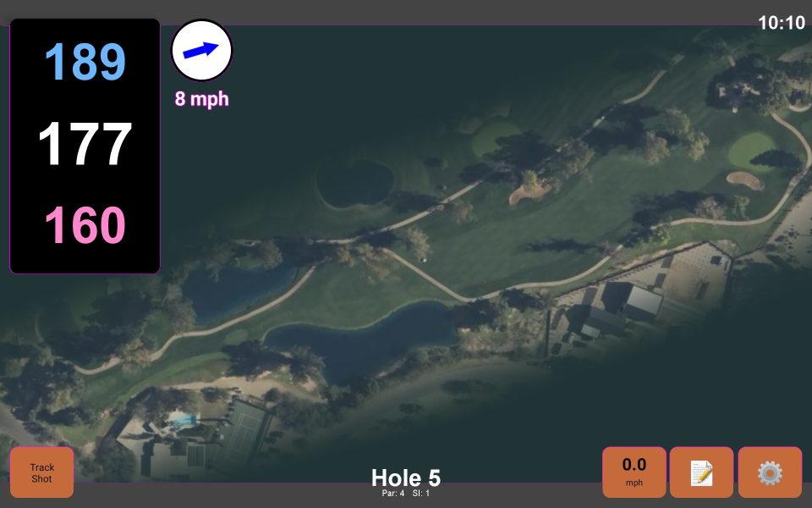Click the Hole 5 title

point(406,478)
